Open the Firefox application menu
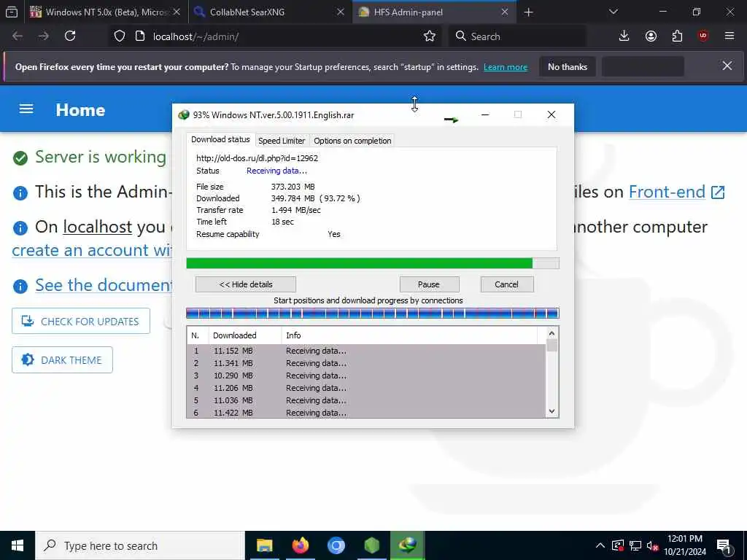Image resolution: width=747 pixels, height=560 pixels. click(729, 36)
